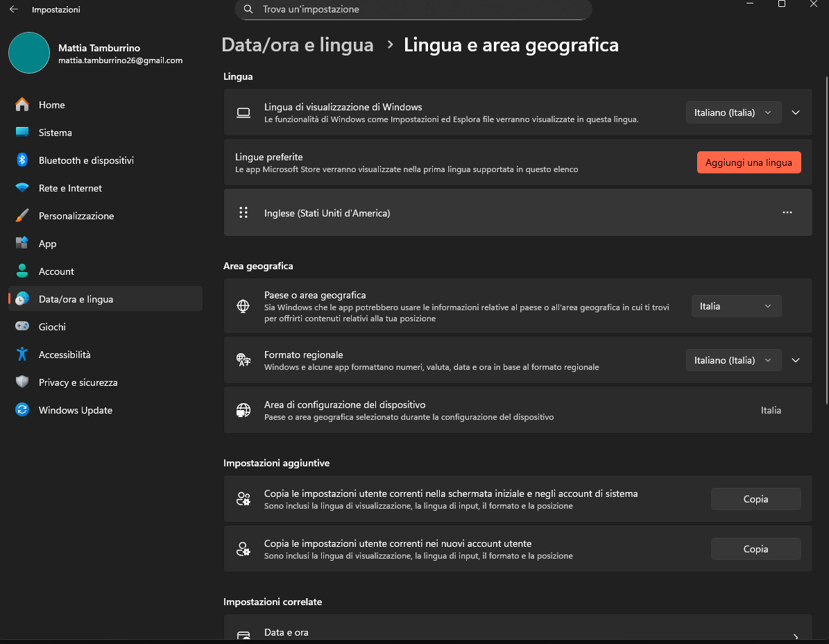Click the Account person icon

pyautogui.click(x=22, y=271)
